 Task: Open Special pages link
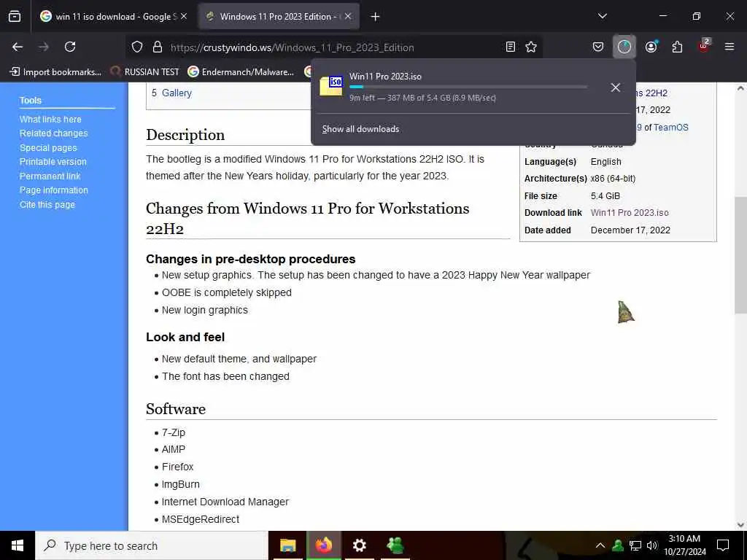(48, 147)
